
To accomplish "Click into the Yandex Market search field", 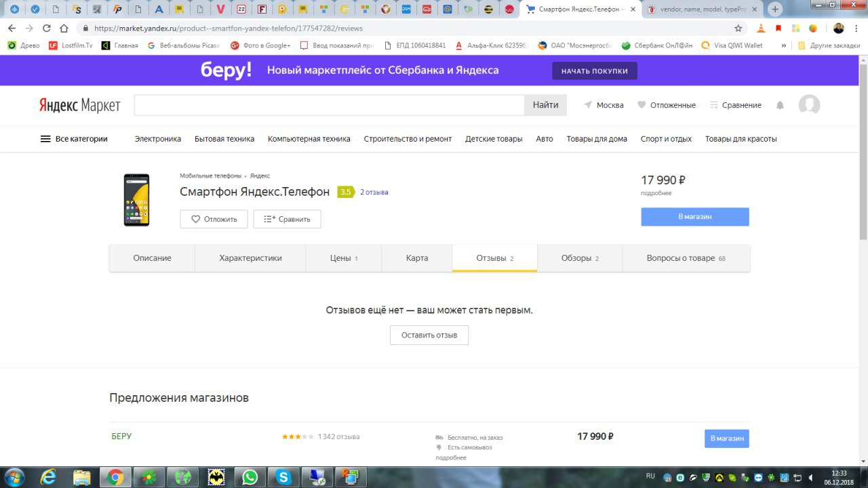I will [x=329, y=105].
